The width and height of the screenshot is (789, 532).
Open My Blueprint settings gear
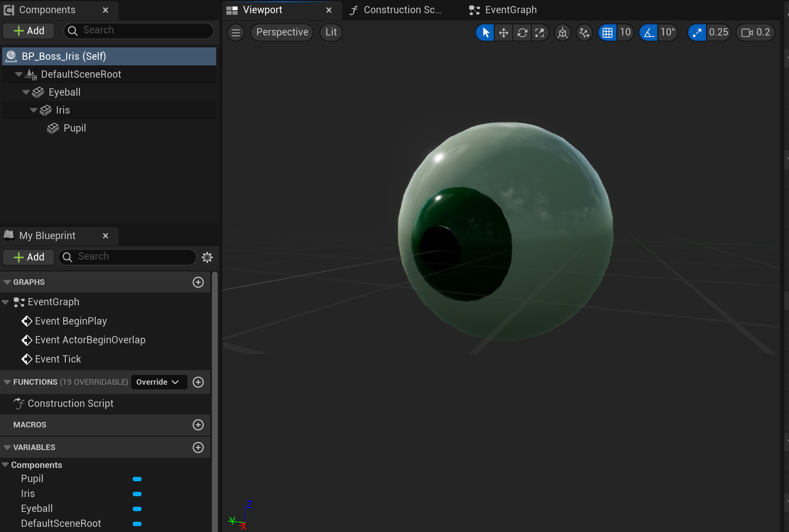click(x=207, y=257)
